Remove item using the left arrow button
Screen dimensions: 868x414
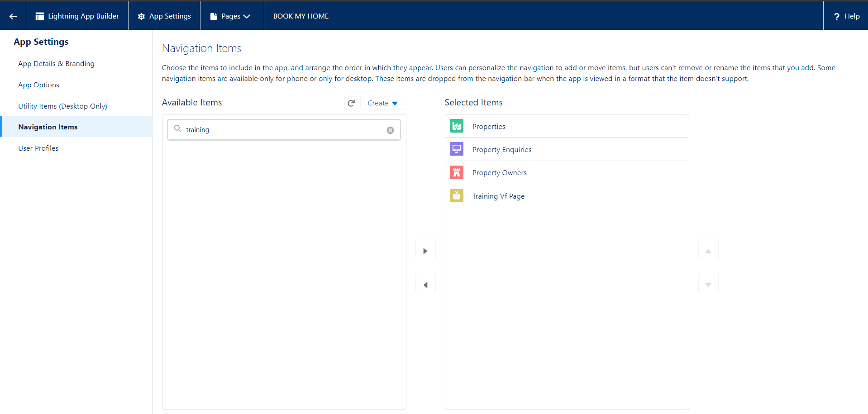click(x=425, y=285)
